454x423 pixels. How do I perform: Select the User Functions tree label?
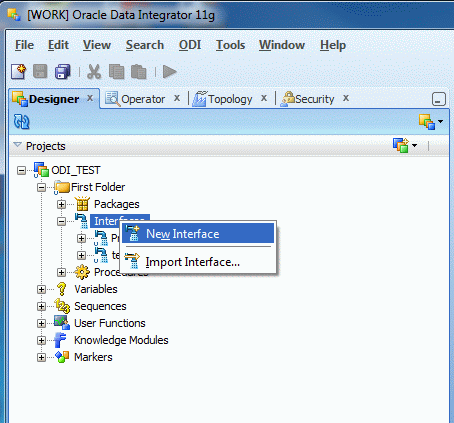click(x=110, y=323)
